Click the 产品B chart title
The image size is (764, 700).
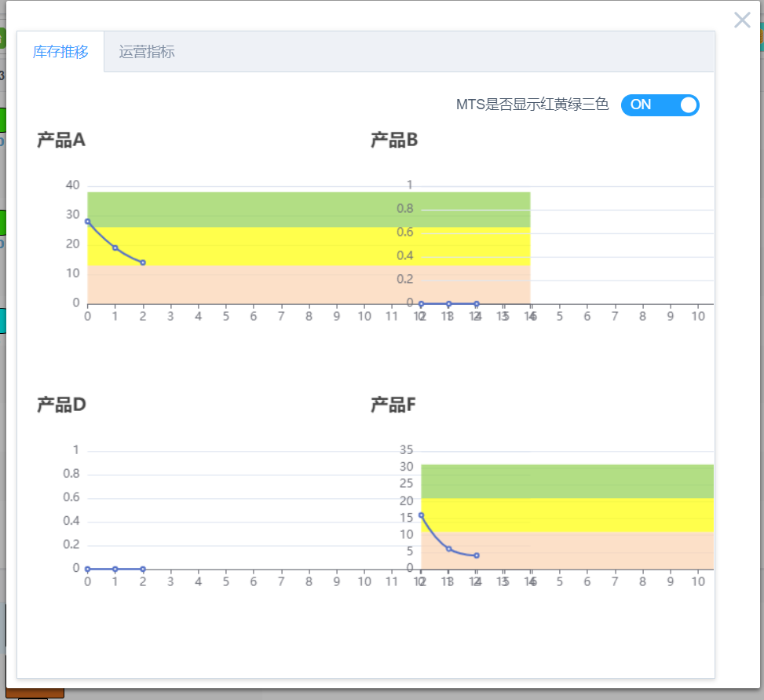click(x=394, y=140)
